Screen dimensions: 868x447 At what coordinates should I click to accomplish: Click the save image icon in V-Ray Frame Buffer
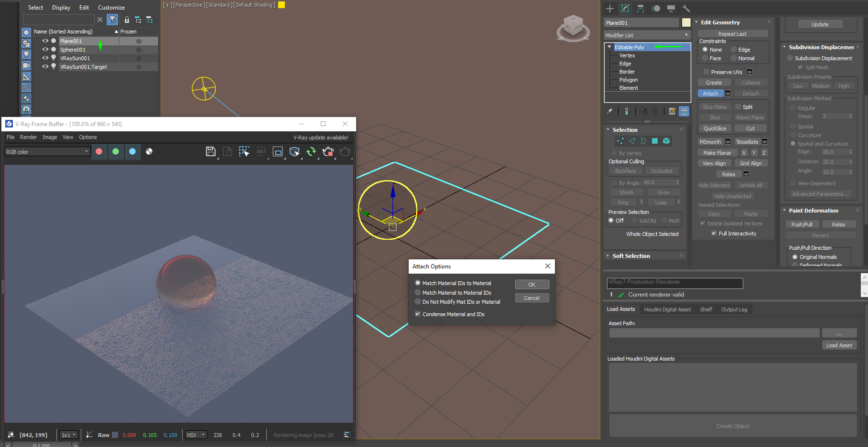(210, 151)
